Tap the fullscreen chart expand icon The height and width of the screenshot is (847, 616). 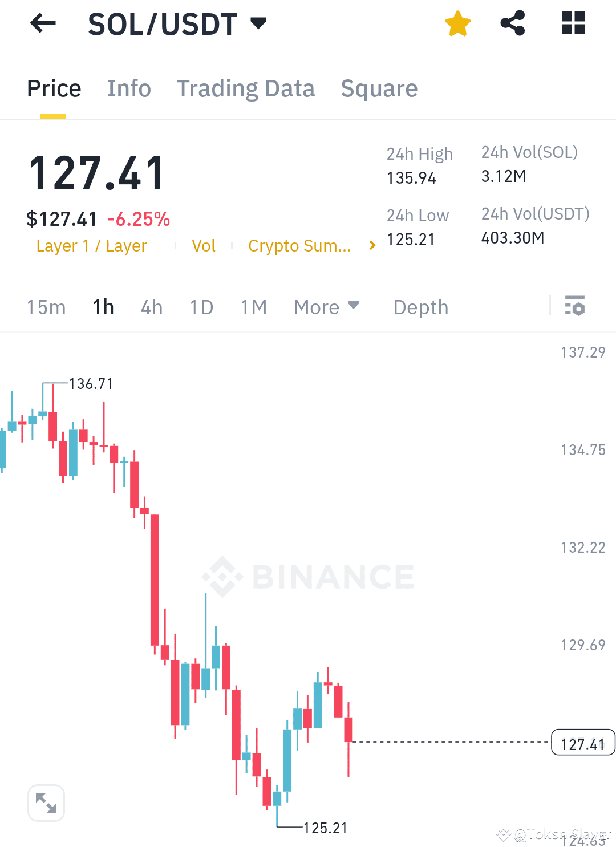coord(46,803)
